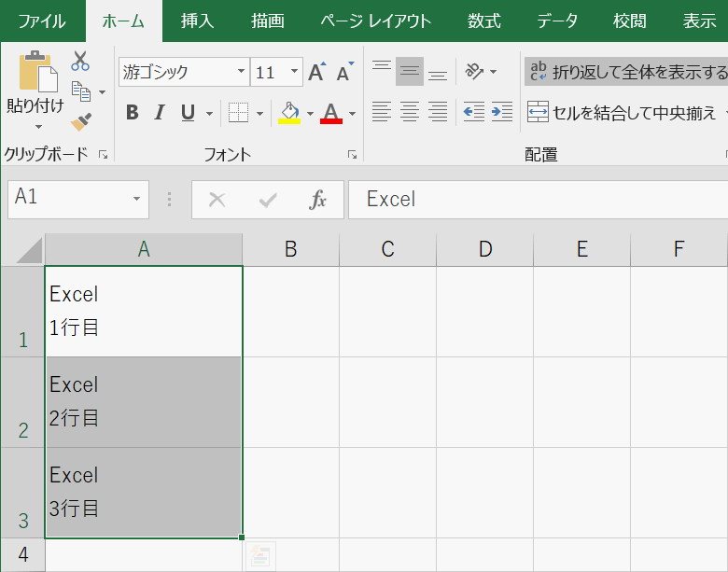728x572 pixels.
Task: Click the Copy icon
Action: coord(81,91)
